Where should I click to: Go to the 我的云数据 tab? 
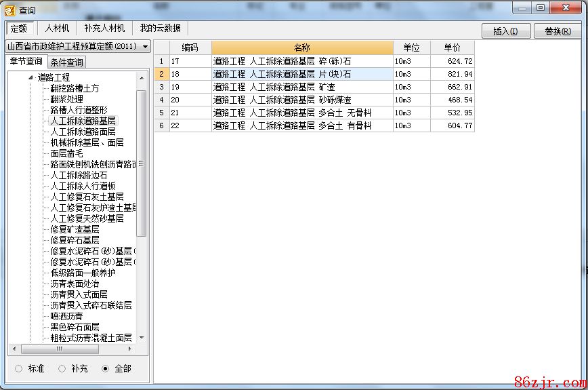(x=161, y=28)
